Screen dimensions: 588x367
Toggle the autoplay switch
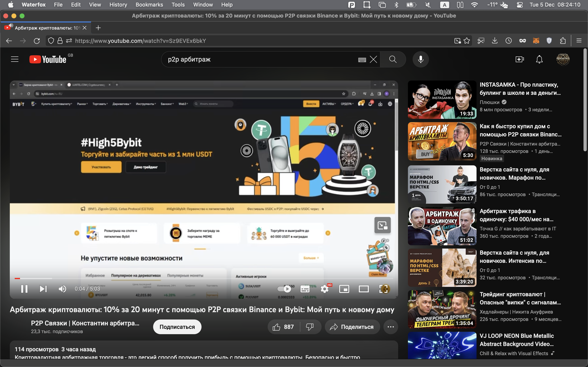point(284,289)
